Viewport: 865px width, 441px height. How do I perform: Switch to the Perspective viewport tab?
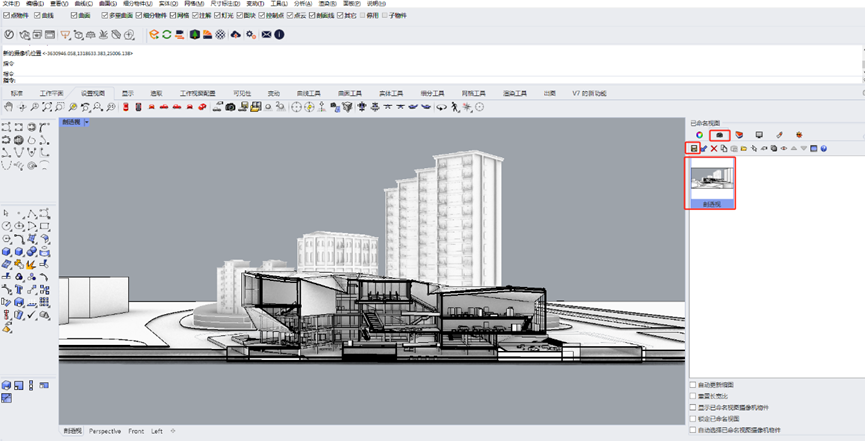(x=105, y=431)
